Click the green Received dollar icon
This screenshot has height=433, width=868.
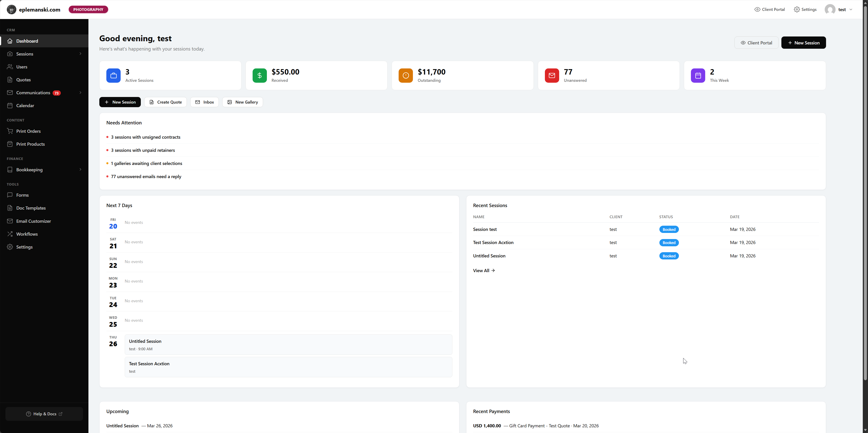pos(259,75)
